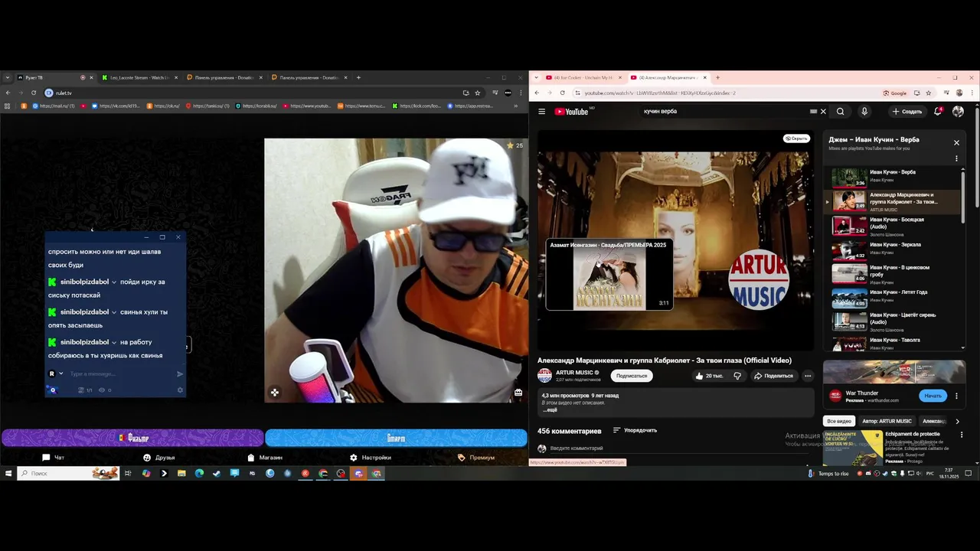Viewport: 980px width, 551px height.
Task: Click the YouTube logo home link
Action: (x=572, y=112)
